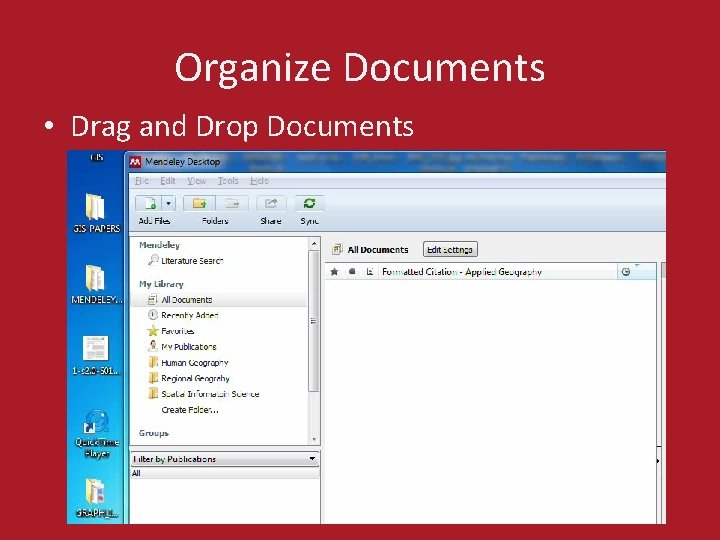Screen dimensions: 720x540
Task: Select the GIS PAPERS desktop folder
Action: pos(96,213)
